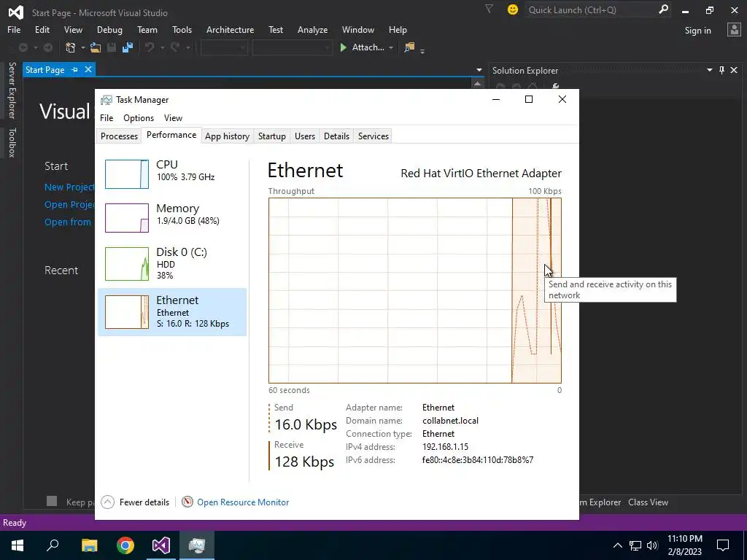Screen dimensions: 747x560
Task: Click the Save All toolbar icon
Action: [x=127, y=47]
